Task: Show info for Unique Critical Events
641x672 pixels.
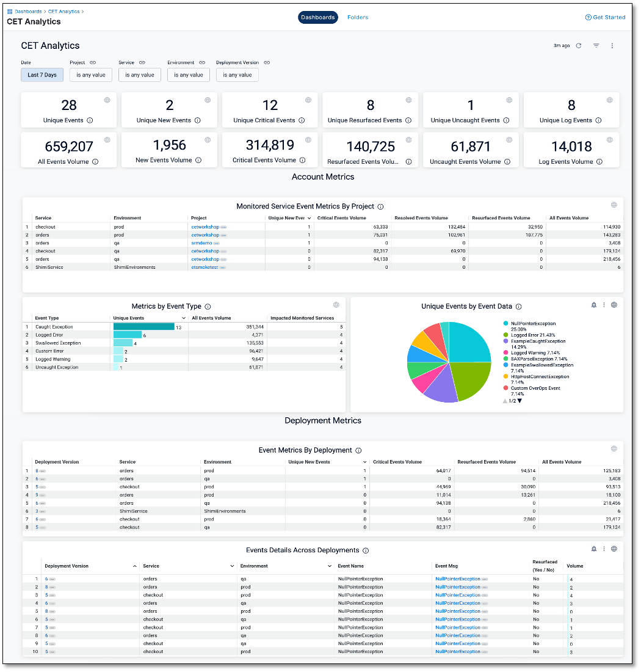Action: (302, 120)
